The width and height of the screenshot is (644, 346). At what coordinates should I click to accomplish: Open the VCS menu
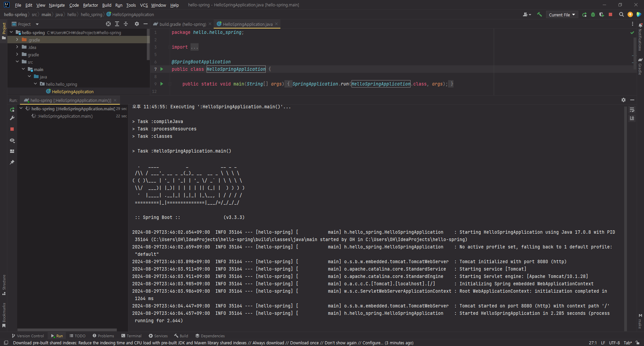point(144,5)
